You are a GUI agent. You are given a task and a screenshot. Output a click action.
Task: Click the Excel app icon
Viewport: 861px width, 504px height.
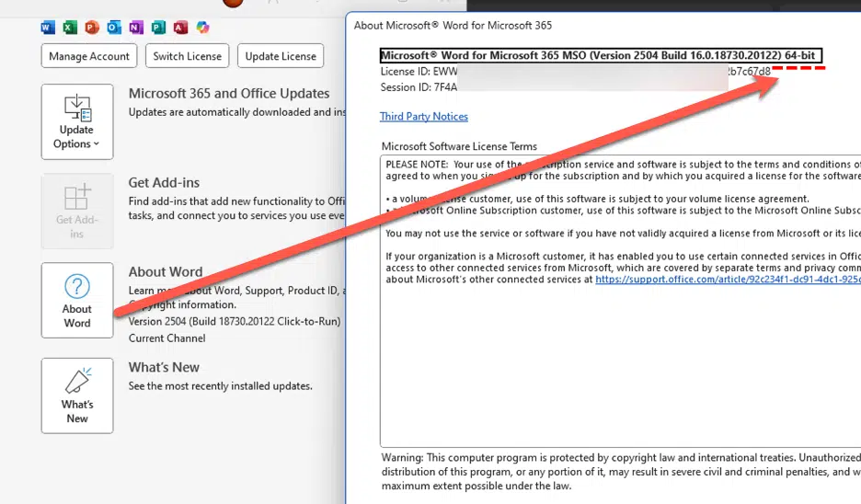point(70,27)
